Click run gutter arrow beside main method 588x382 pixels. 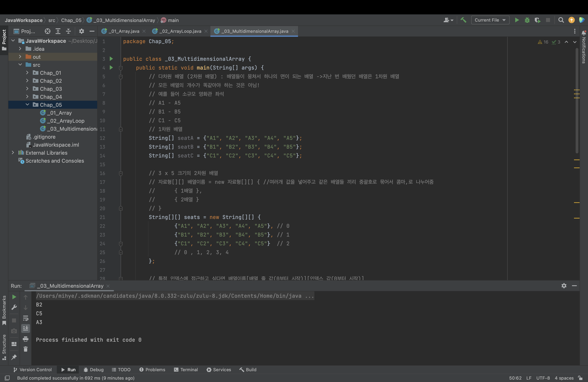111,67
